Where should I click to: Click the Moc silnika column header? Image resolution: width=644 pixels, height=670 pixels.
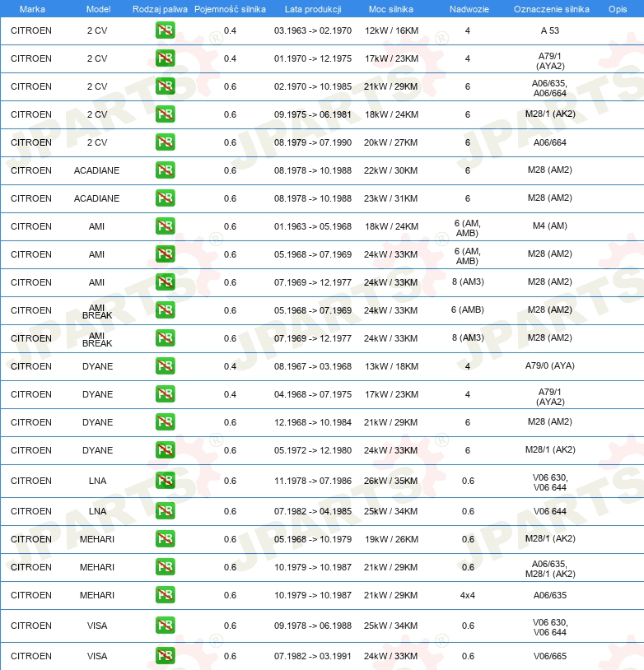pos(391,9)
